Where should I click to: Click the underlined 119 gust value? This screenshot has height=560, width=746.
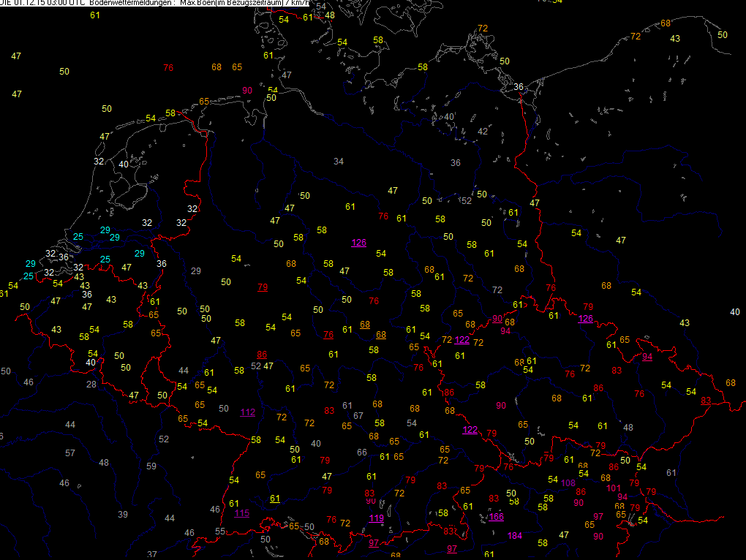tap(376, 518)
